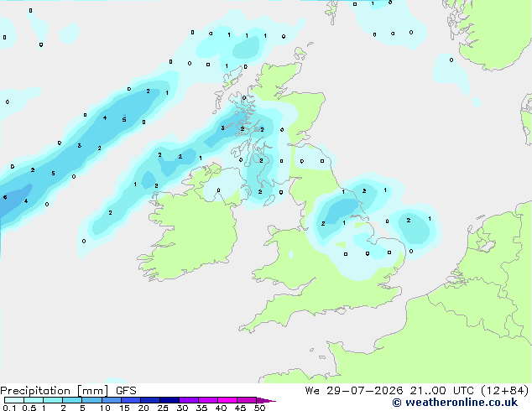Screen dimensions: 532x411
Task: Click the 0.1–0.5 mm palest legend swatch
Action: click(14, 400)
